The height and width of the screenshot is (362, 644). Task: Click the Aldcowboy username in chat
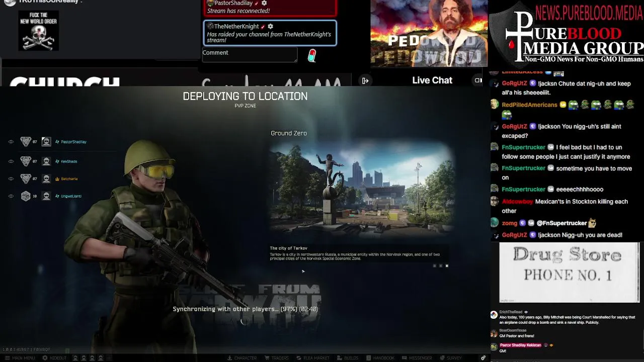point(517,202)
